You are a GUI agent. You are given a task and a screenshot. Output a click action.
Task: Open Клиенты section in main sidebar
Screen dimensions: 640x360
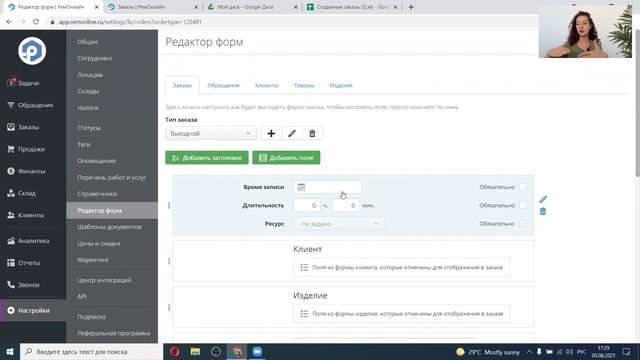point(25,215)
